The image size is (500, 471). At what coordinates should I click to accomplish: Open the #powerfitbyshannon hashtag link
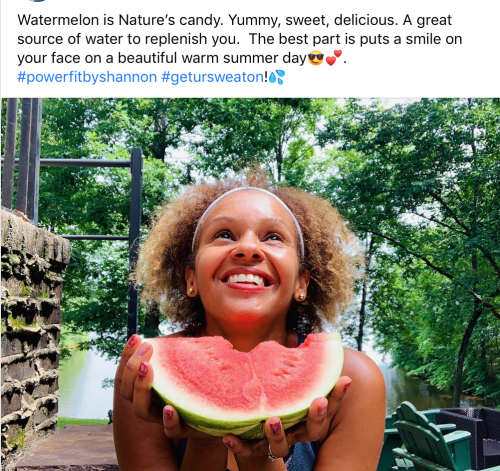click(x=87, y=77)
